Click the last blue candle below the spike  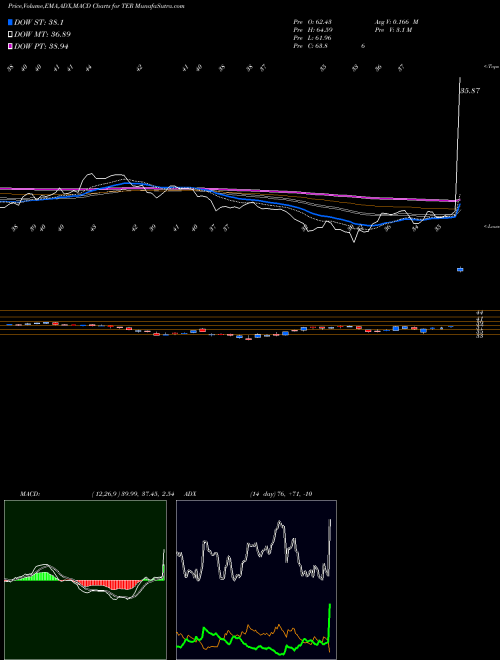click(x=460, y=269)
